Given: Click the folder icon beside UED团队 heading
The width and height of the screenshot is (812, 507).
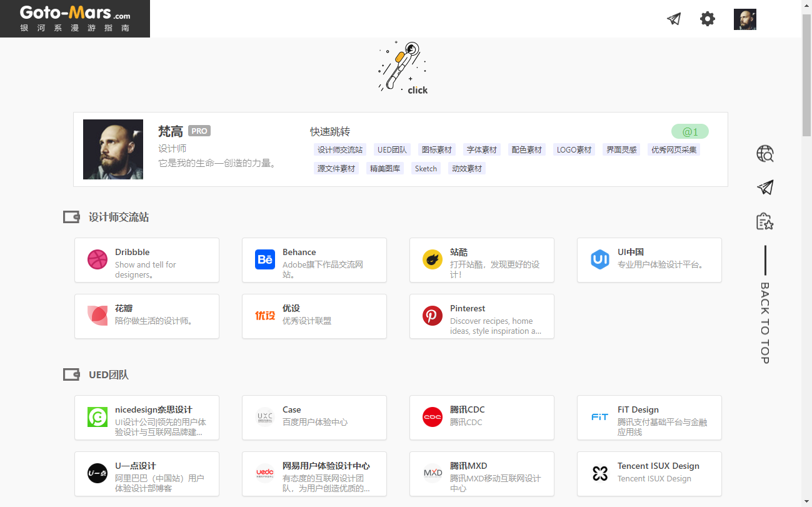Looking at the screenshot, I should click(71, 375).
